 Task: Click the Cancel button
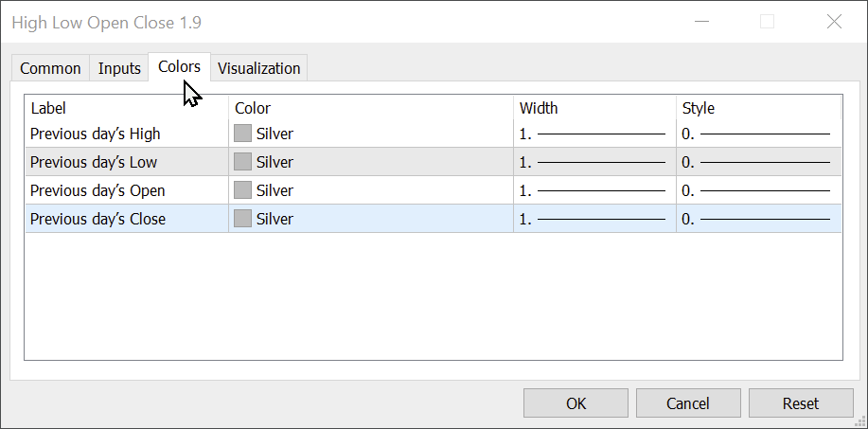(688, 403)
